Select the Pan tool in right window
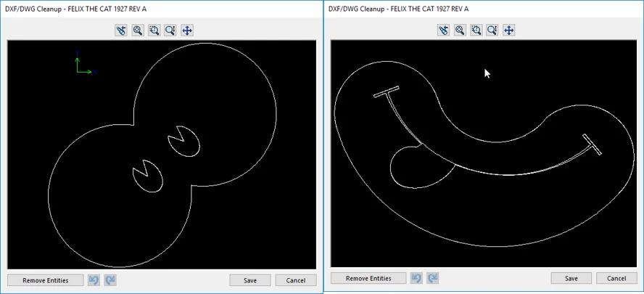Viewport: 644px width, 294px height. tap(509, 30)
